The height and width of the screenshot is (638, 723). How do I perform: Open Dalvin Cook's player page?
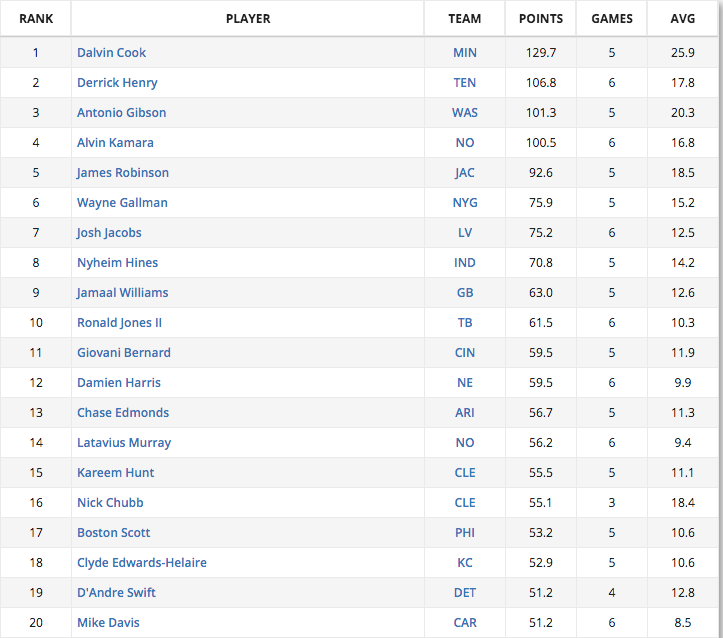point(111,53)
